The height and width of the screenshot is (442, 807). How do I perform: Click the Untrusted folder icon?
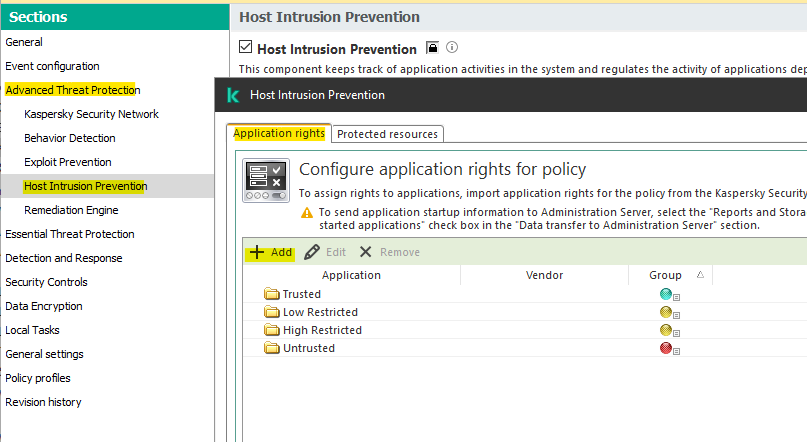271,348
